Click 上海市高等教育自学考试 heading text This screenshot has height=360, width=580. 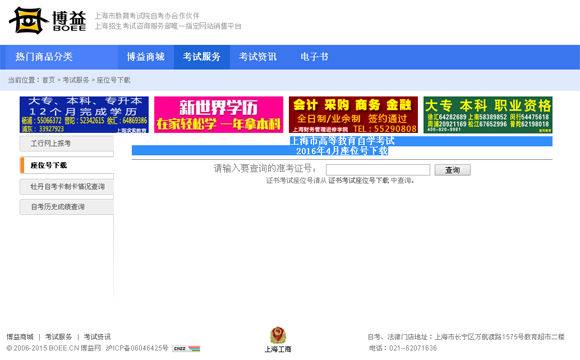click(x=342, y=141)
